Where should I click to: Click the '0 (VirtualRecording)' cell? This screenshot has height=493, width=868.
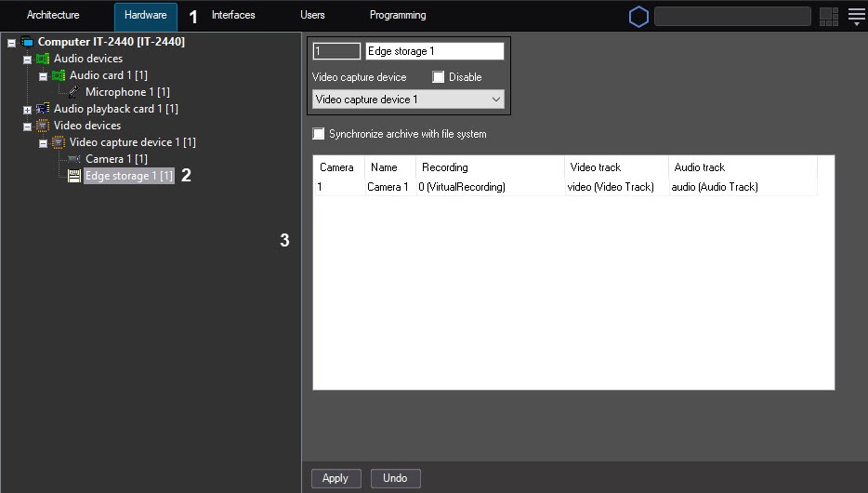point(490,187)
